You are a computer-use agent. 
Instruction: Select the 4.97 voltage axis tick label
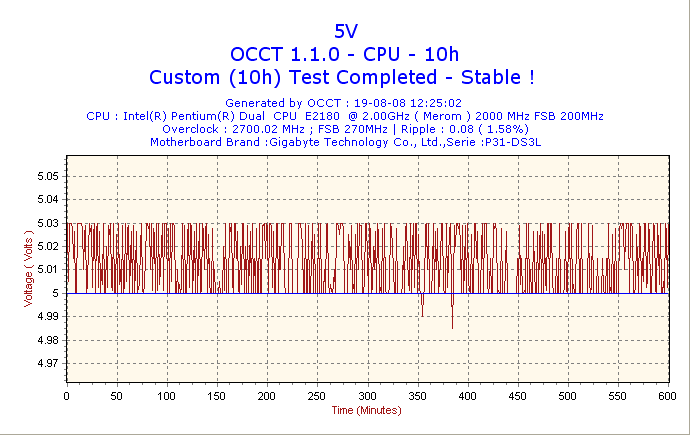[47, 363]
